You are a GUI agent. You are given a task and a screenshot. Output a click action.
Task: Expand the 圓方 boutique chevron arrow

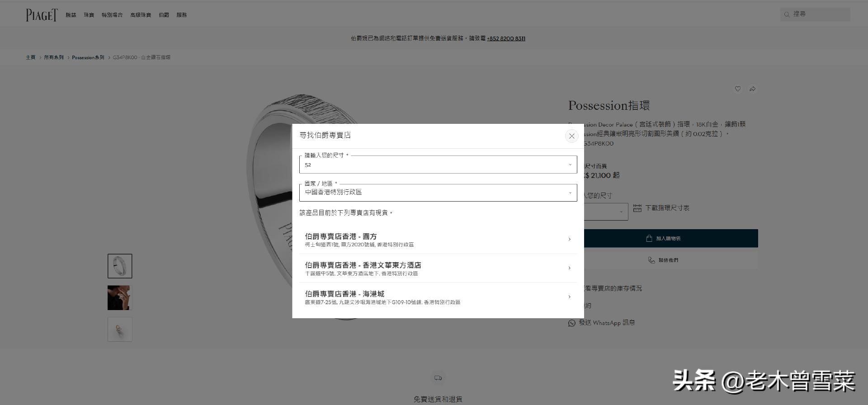coord(569,239)
